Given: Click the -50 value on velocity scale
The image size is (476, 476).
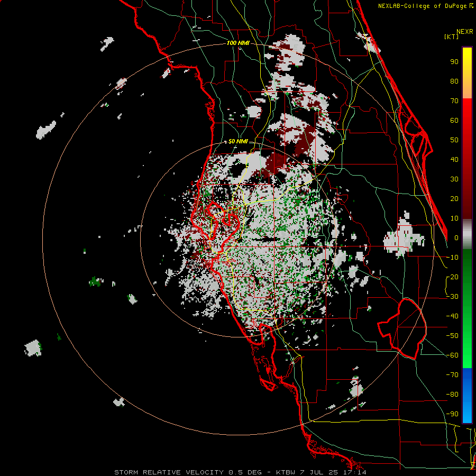Looking at the screenshot, I should 452,336.
